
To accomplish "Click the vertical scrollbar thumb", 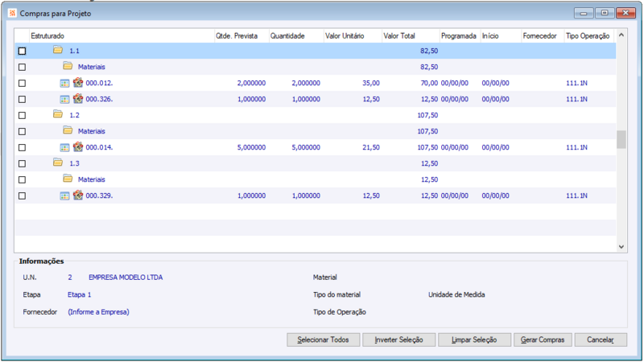I will click(x=621, y=139).
